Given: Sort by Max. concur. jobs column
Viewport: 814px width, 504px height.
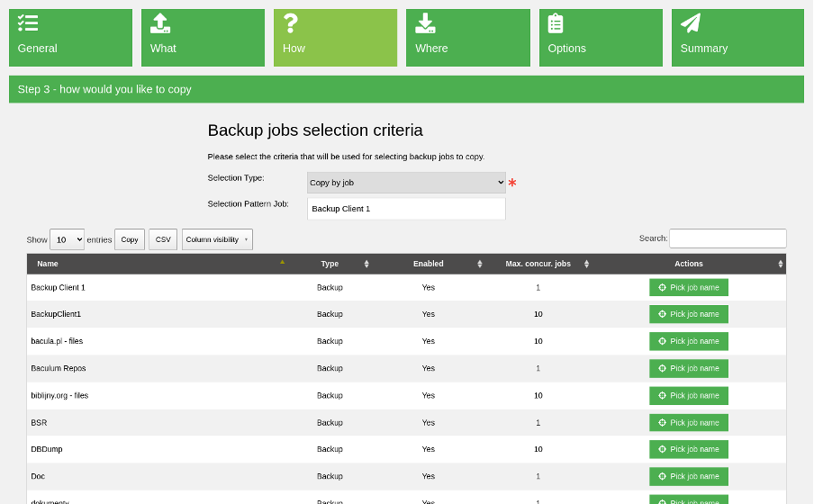Looking at the screenshot, I should point(538,264).
